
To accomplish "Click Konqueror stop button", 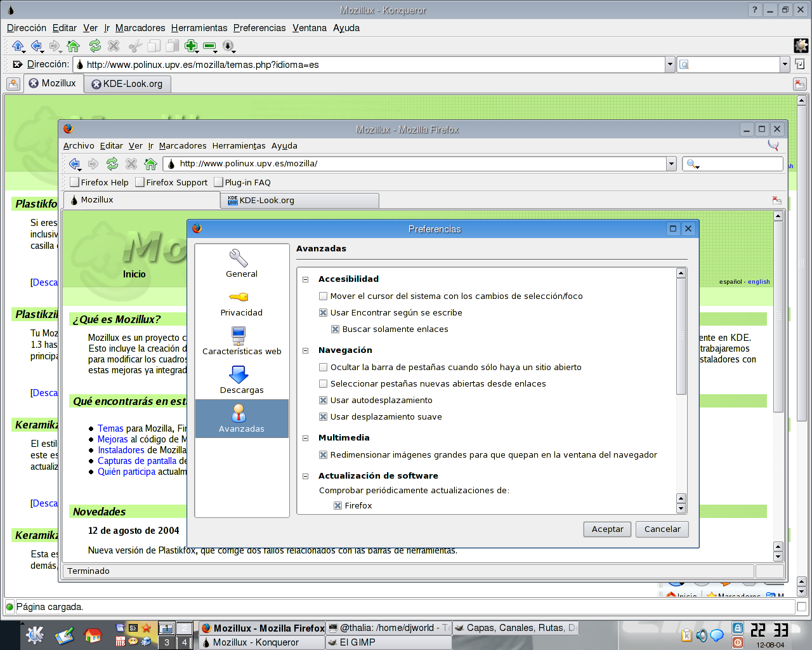I will coord(114,46).
